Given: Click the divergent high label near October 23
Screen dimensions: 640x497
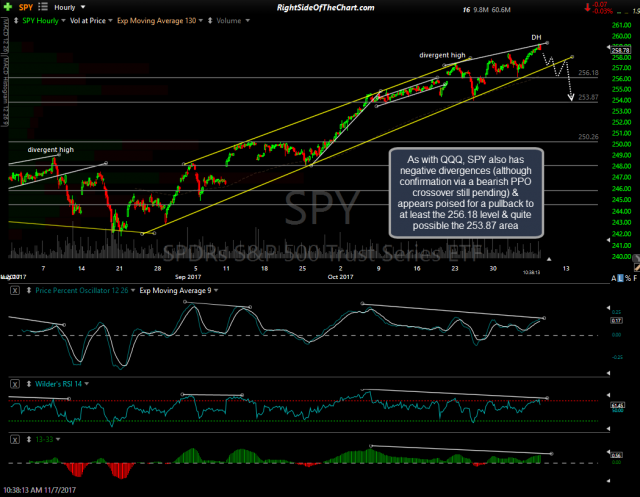Looking at the screenshot, I should (442, 55).
